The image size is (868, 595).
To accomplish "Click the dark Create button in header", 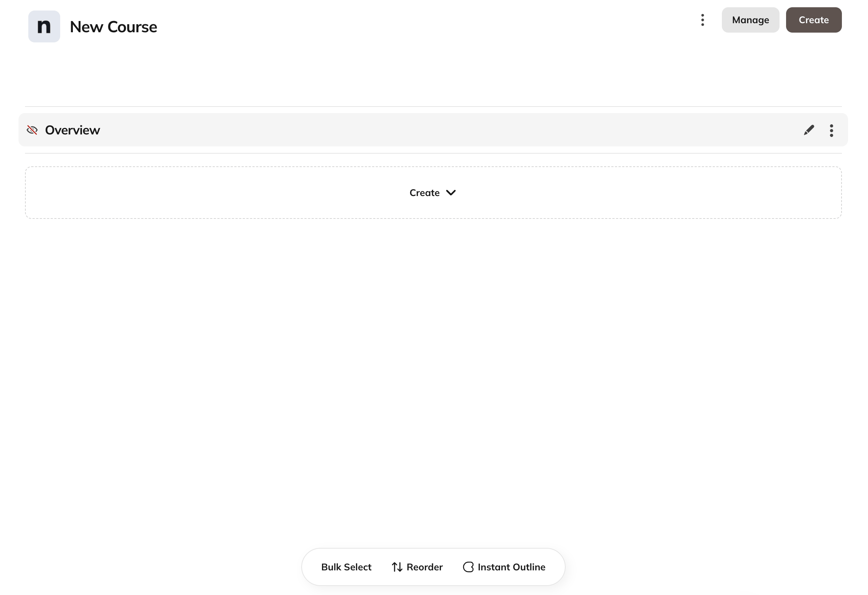I will pyautogui.click(x=814, y=20).
